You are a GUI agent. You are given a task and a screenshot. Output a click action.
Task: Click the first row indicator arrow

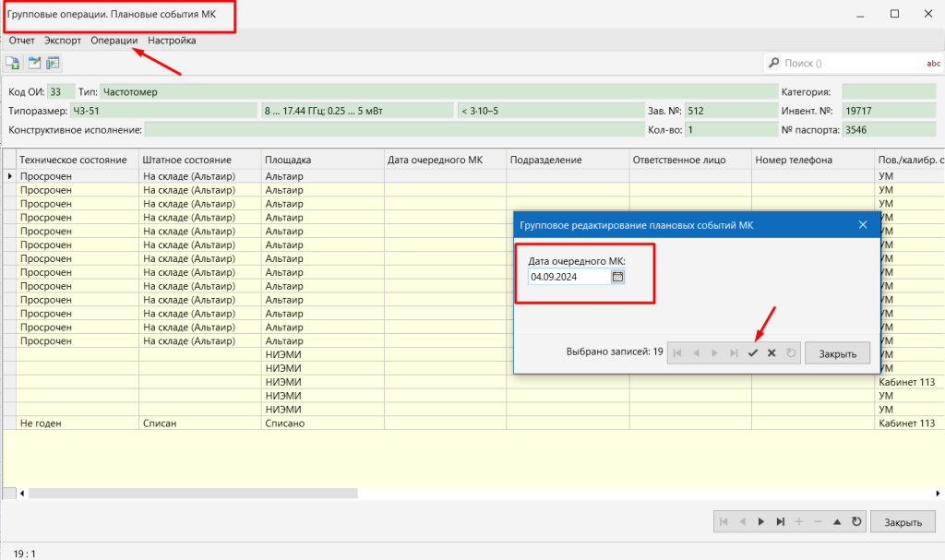[x=9, y=176]
